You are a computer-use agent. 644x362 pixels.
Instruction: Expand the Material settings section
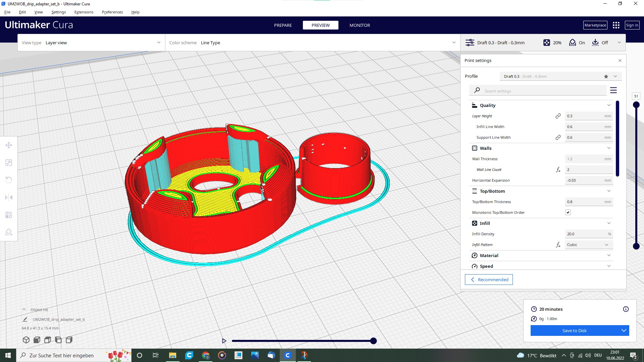click(x=609, y=255)
